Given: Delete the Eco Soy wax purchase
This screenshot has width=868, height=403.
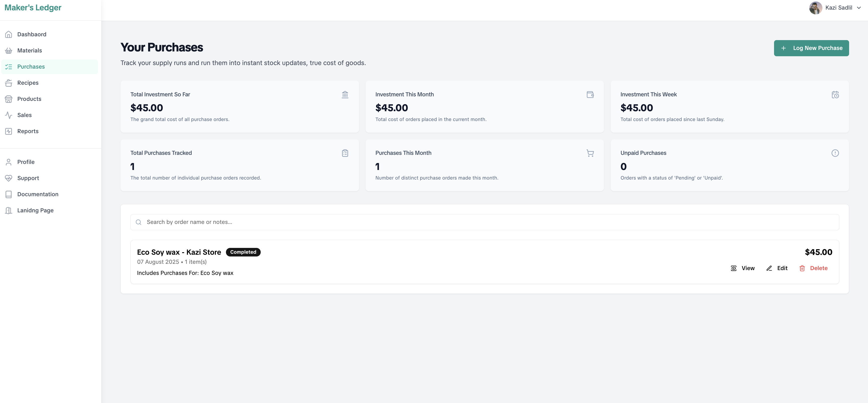Looking at the screenshot, I should 813,268.
